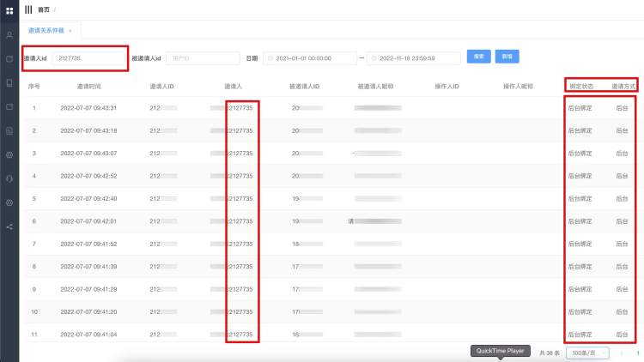This screenshot has height=362, width=644.
Task: Open the end date picker 2022-11-18
Action: [411, 57]
